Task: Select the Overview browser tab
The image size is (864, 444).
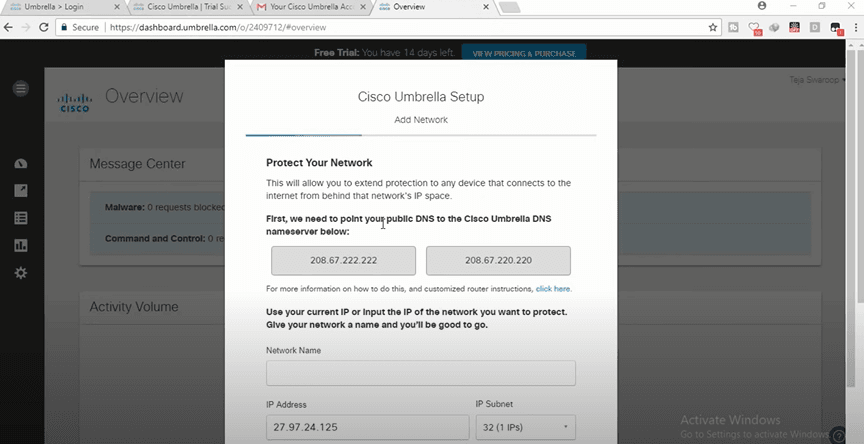Action: click(435, 7)
